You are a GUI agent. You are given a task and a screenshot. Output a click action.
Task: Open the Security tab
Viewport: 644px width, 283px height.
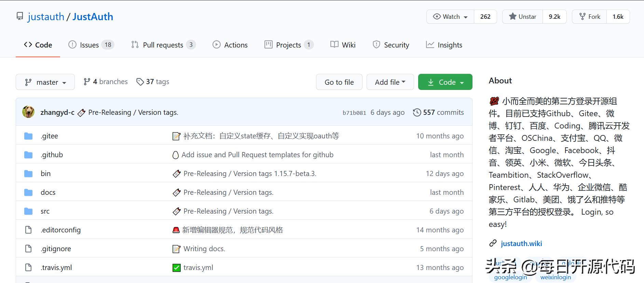391,45
